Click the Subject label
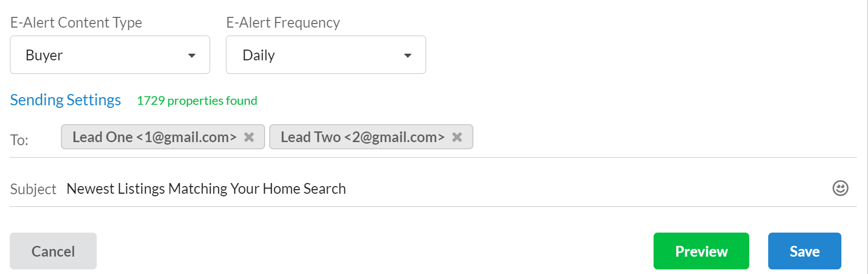Viewport: 868px width, 274px height. (33, 189)
